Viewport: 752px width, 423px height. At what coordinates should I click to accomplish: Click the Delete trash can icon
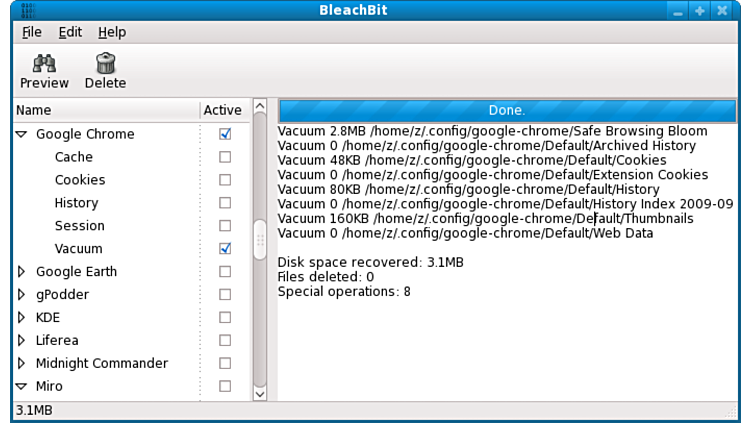pyautogui.click(x=105, y=64)
